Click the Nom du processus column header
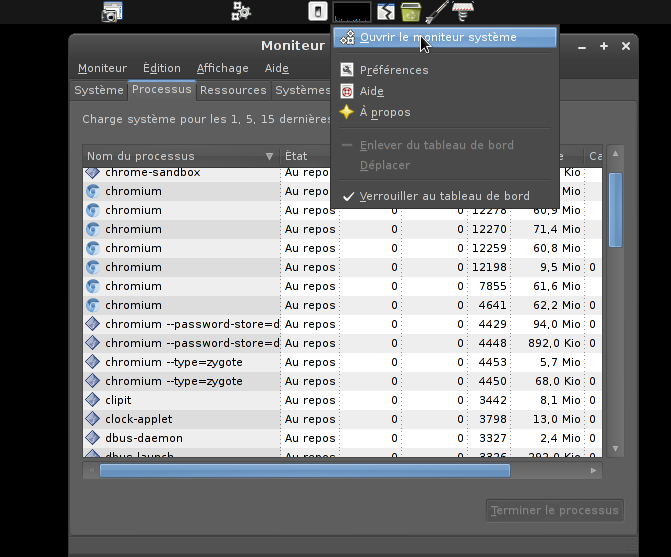This screenshot has width=671, height=557. [x=181, y=156]
